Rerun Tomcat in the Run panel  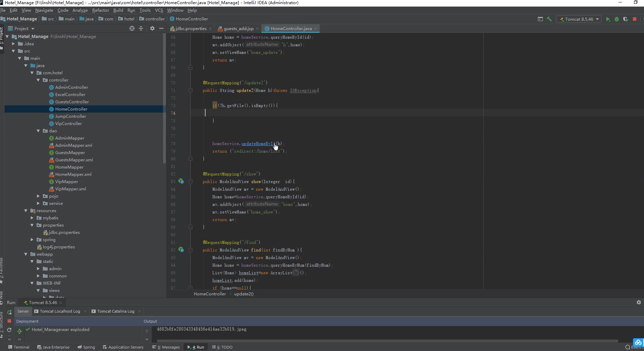(9, 312)
